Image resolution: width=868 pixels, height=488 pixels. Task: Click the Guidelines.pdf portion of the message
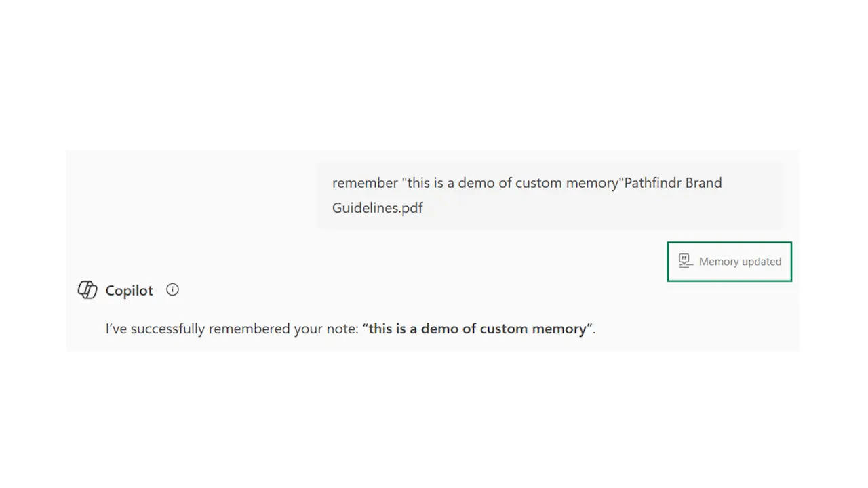click(378, 208)
